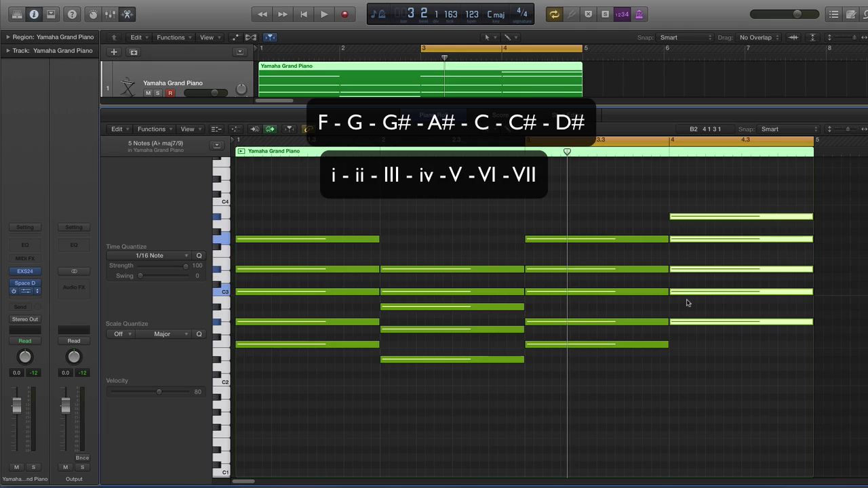Open the piano roll View menu
868x488 pixels.
point(191,129)
